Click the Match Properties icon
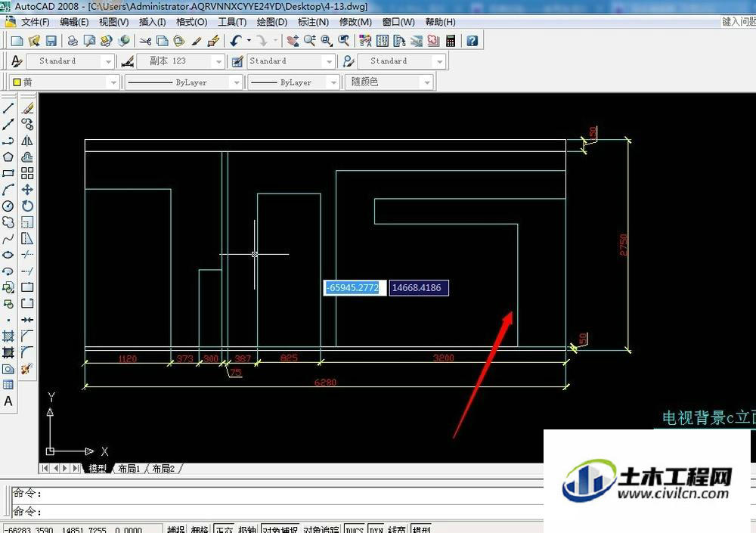This screenshot has width=756, height=533. click(197, 41)
